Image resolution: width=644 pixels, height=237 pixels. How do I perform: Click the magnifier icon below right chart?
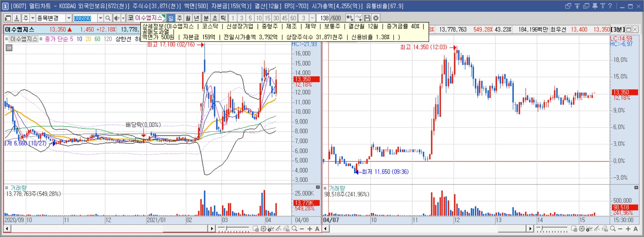(x=613, y=229)
